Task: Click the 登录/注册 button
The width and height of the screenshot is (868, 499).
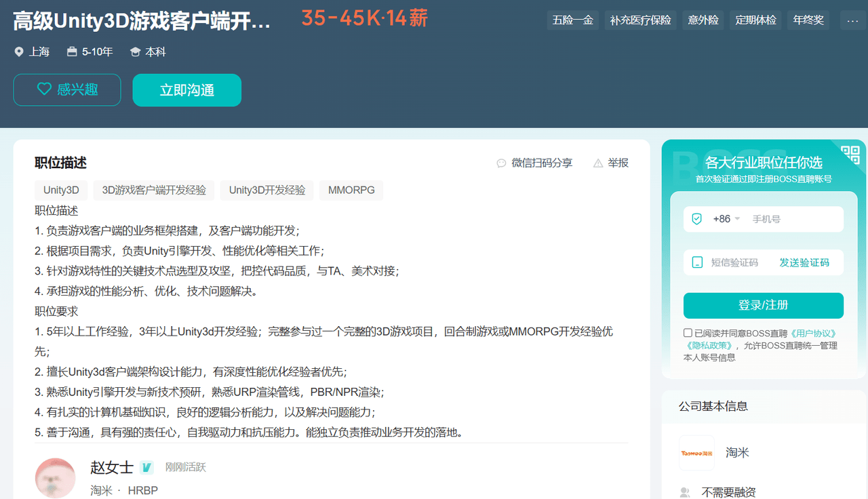Action: (764, 305)
